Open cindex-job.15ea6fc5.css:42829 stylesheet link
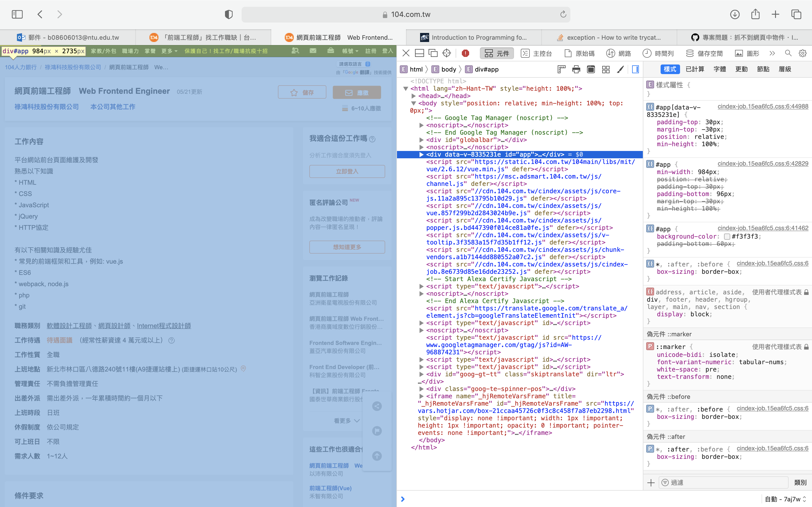Viewport: 812px width, 507px height. click(x=762, y=164)
